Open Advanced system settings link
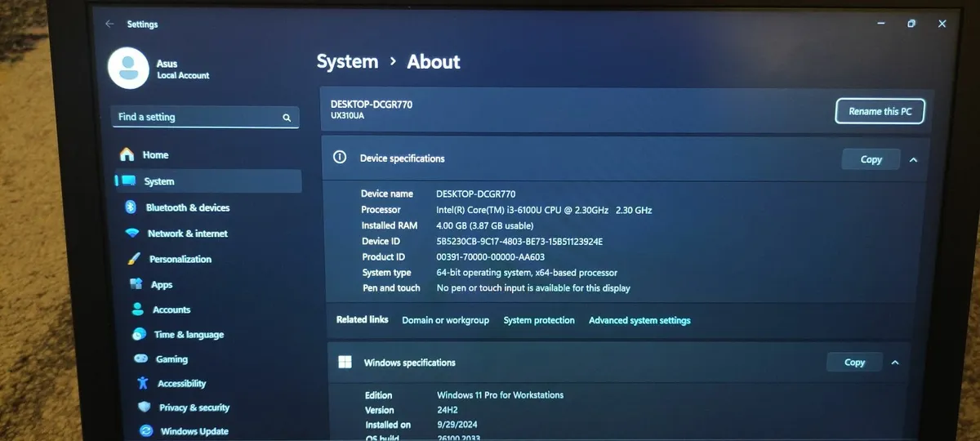The image size is (980, 441). 639,320
